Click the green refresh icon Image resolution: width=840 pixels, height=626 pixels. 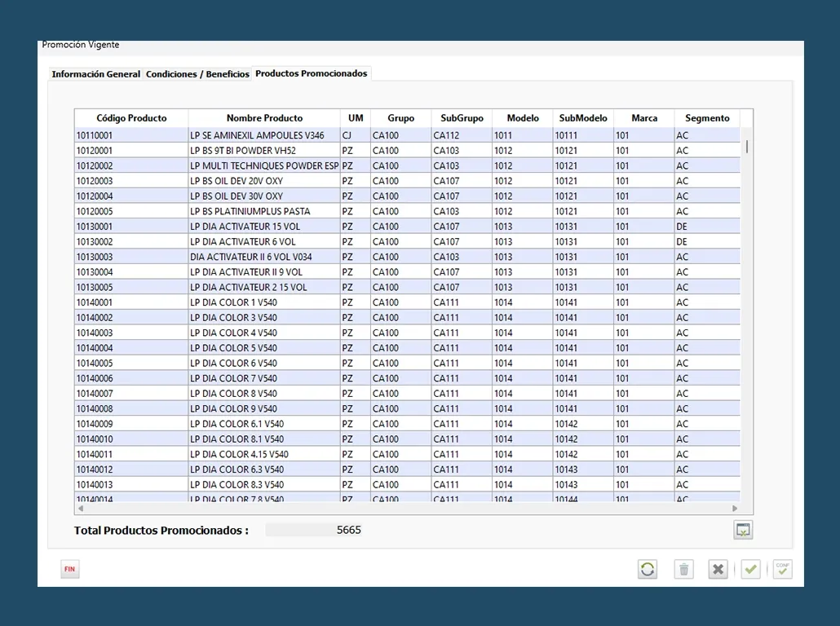pyautogui.click(x=648, y=569)
